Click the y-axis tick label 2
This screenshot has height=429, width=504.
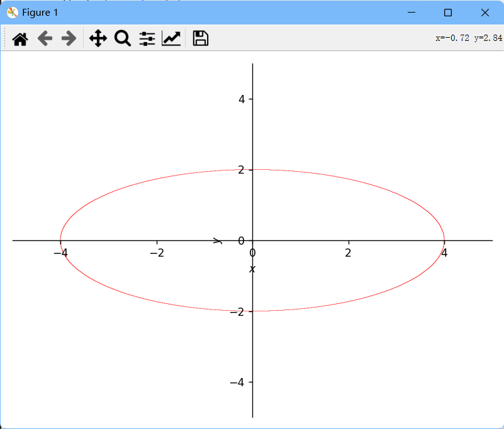tap(242, 170)
